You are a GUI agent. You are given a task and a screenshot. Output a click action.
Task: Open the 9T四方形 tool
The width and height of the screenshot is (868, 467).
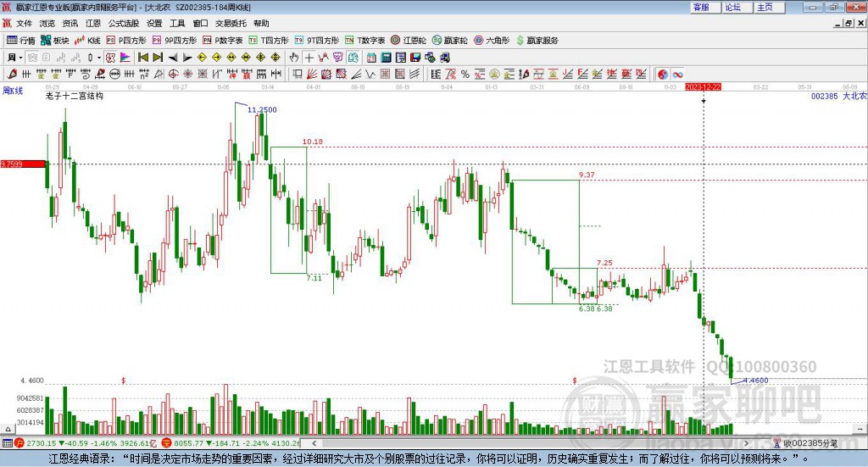pos(317,41)
